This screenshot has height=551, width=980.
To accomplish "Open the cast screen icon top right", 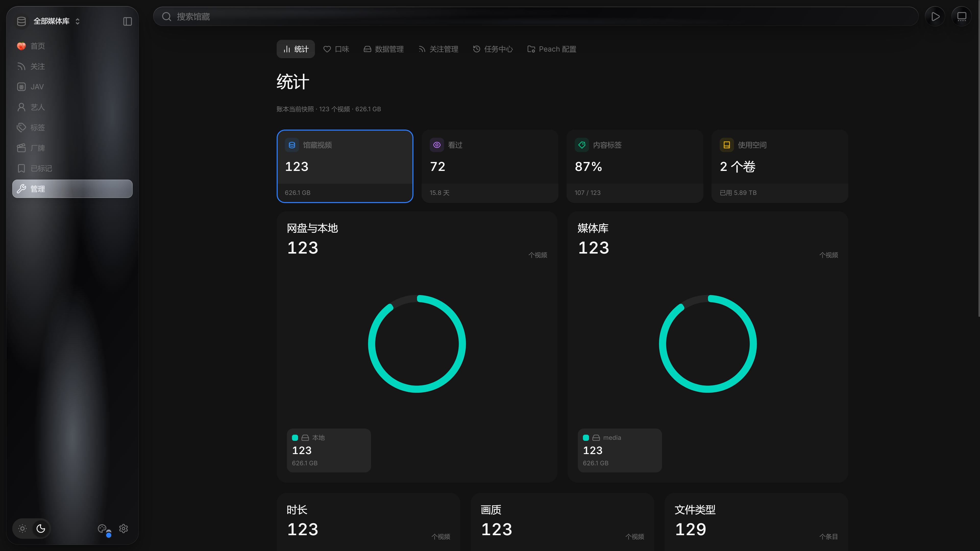I will coord(962,17).
